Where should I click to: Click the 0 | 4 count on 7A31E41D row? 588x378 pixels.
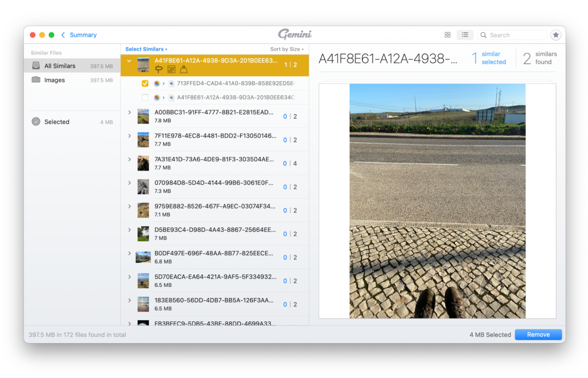290,163
